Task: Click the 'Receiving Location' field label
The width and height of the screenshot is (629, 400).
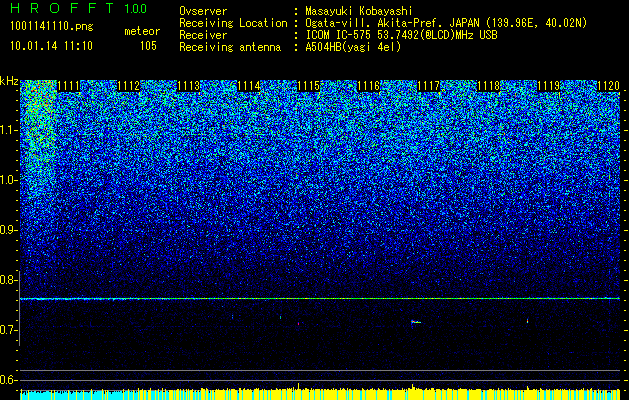Action: click(x=233, y=24)
